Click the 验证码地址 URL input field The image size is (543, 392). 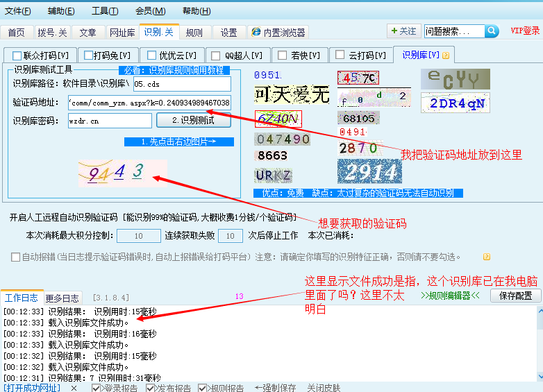149,103
